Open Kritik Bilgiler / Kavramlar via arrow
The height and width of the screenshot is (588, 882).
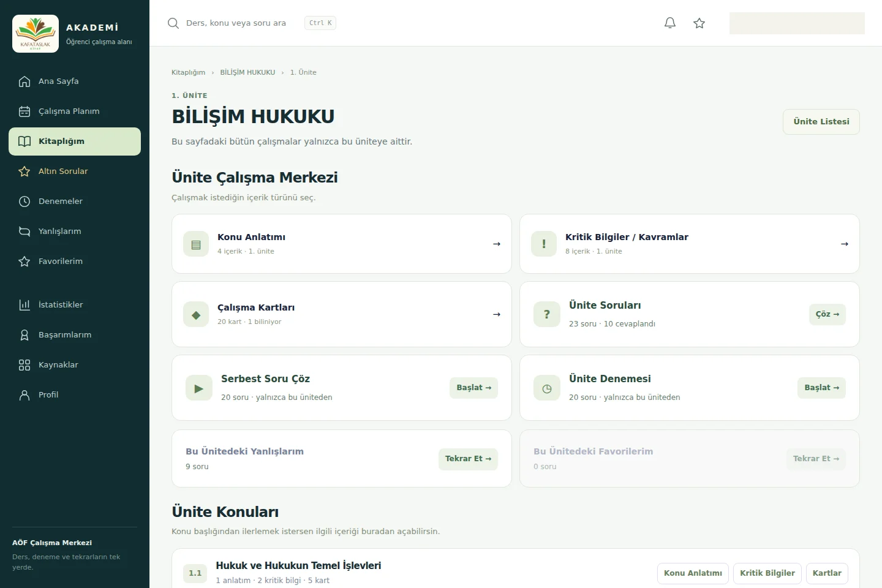pyautogui.click(x=845, y=244)
